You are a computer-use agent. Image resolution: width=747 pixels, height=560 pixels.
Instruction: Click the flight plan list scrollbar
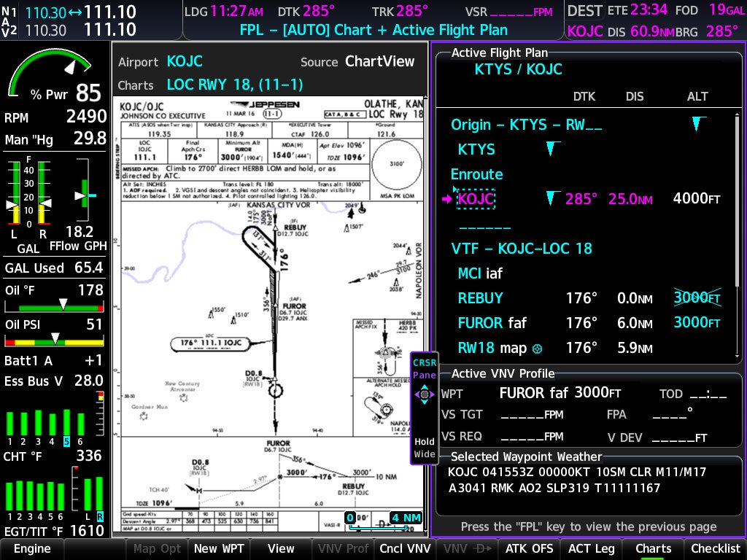(x=737, y=201)
